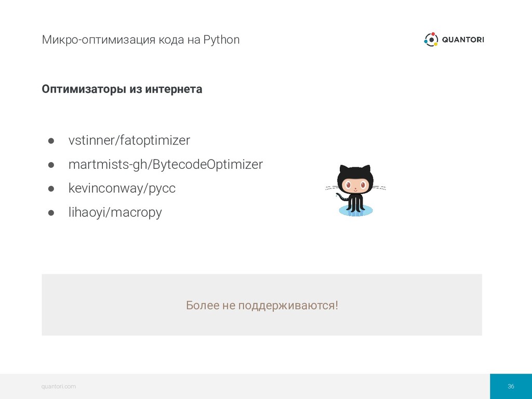This screenshot has height=399, width=532.
Task: Select the lihaoyi/macropy list item
Action: point(115,212)
